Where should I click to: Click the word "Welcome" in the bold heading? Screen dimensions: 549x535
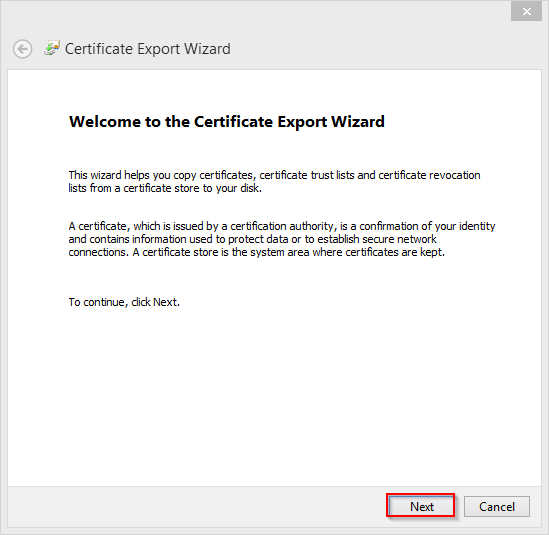105,122
